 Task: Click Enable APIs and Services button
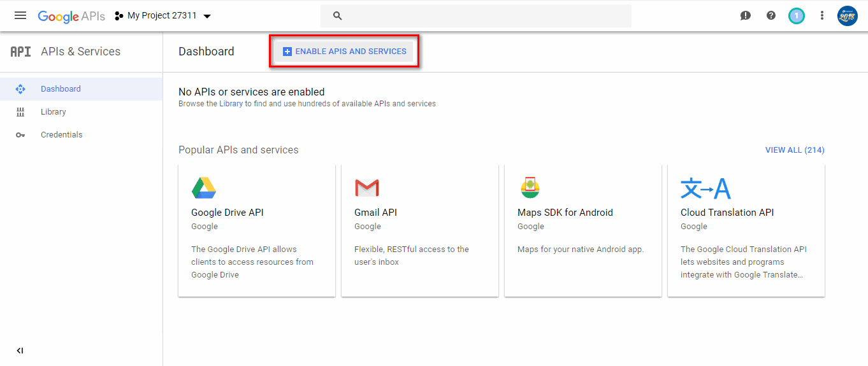tap(344, 52)
